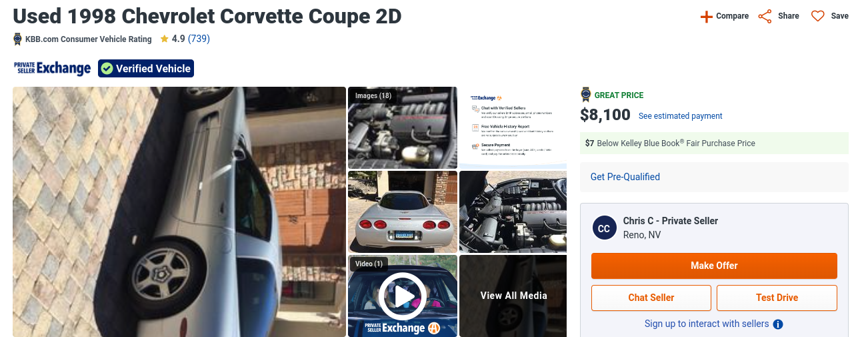
Task: Play the Corvette video
Action: coord(402,296)
